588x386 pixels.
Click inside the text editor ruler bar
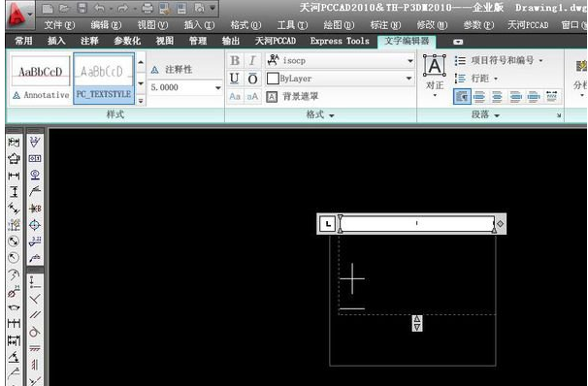pyautogui.click(x=416, y=224)
